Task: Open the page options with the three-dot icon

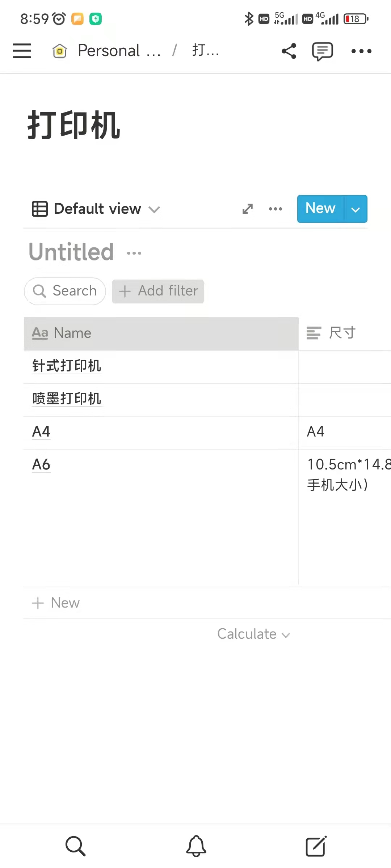Action: coord(361,51)
